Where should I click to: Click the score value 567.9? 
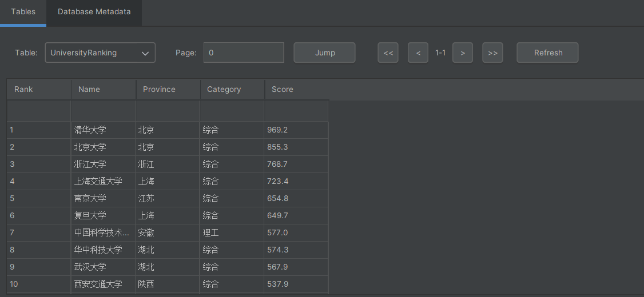pos(296,267)
